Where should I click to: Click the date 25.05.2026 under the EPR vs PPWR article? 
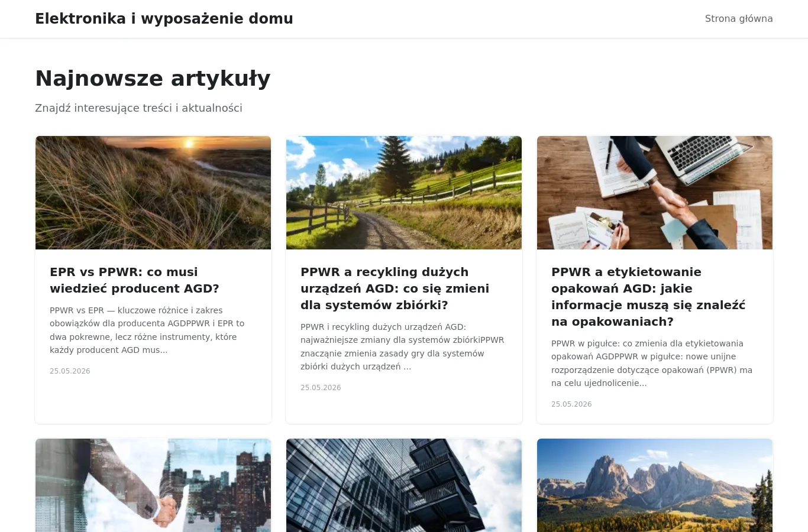70,371
